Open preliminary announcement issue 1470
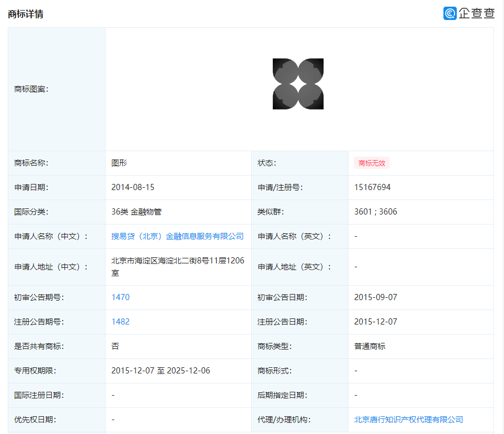 pos(121,297)
